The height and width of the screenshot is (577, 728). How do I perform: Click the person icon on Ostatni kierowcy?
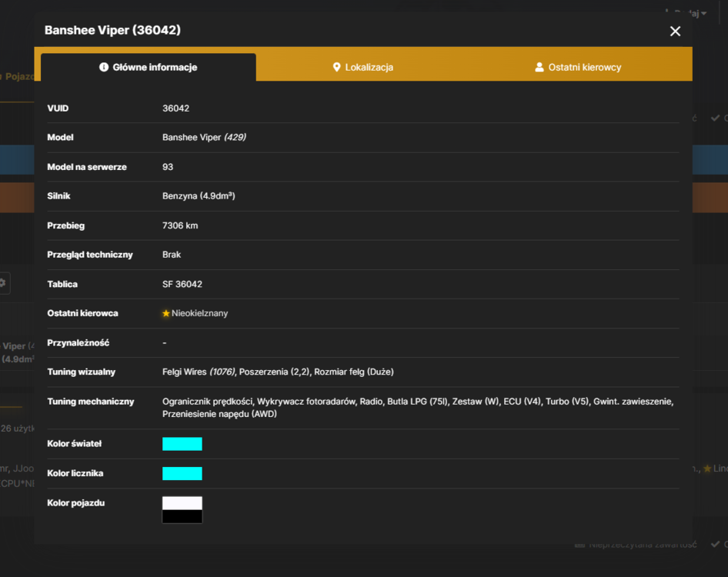point(539,67)
